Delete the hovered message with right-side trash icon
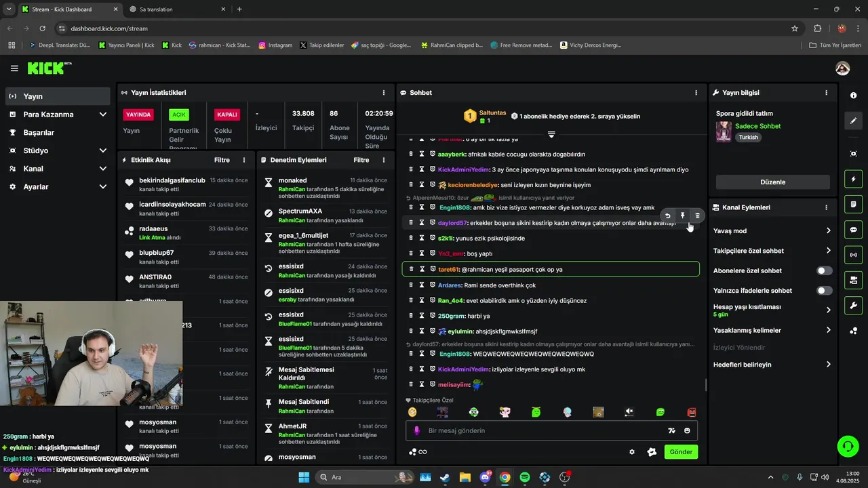 coord(698,216)
